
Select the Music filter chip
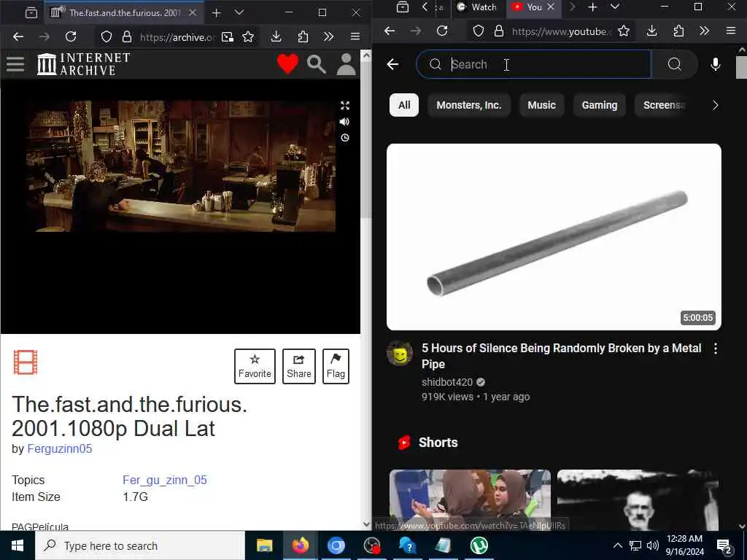point(542,105)
